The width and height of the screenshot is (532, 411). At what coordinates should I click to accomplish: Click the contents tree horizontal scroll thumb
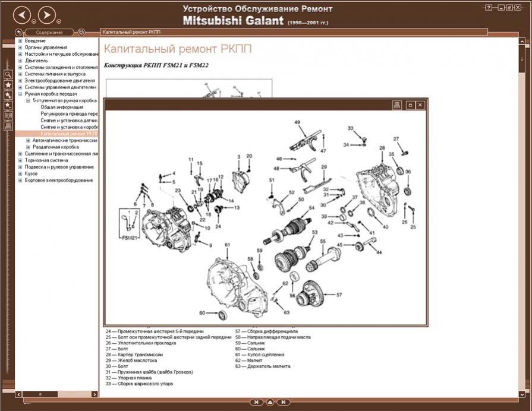(x=40, y=394)
